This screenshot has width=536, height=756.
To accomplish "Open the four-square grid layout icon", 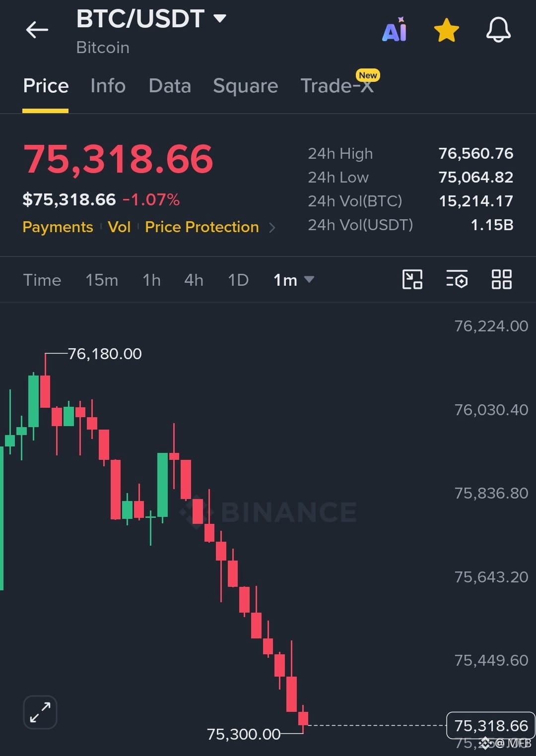I will coord(501,279).
